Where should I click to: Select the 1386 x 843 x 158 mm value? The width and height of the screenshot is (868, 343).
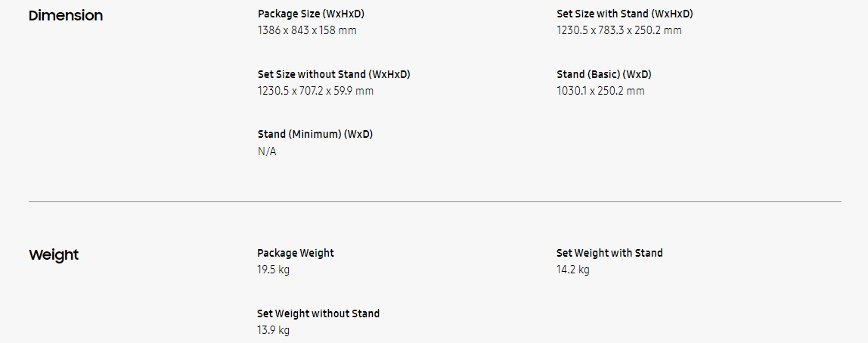click(307, 30)
